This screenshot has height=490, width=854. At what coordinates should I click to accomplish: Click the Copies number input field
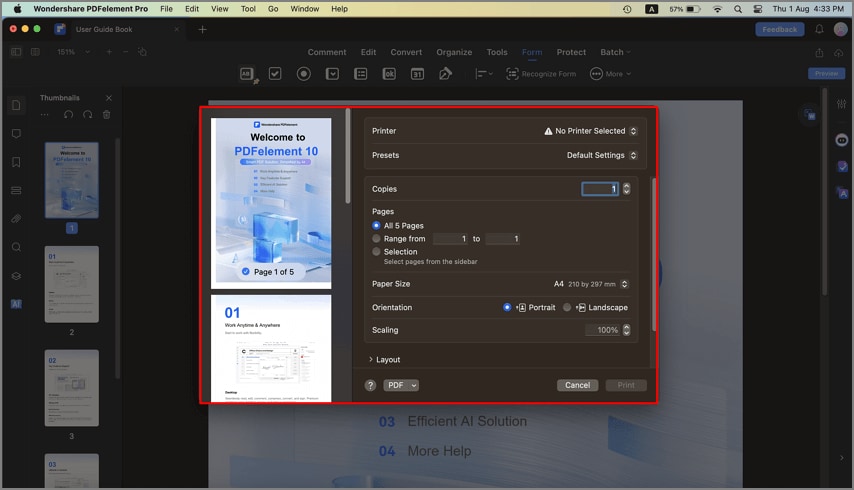600,189
